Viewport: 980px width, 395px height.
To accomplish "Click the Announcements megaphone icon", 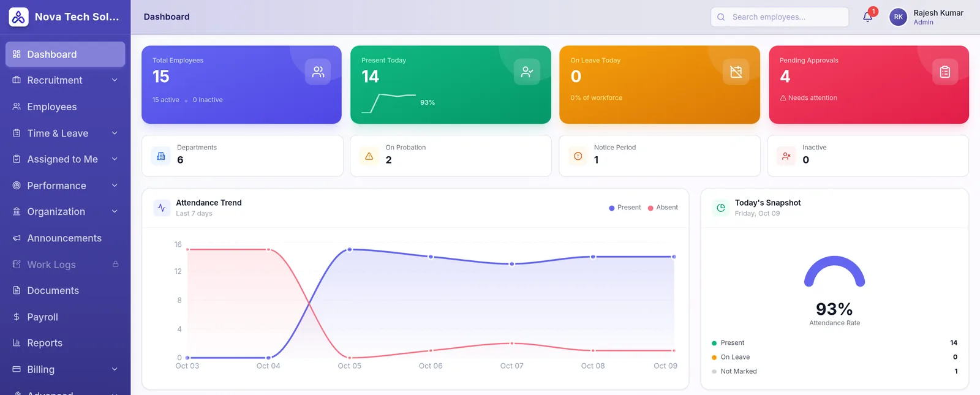I will click(x=17, y=238).
